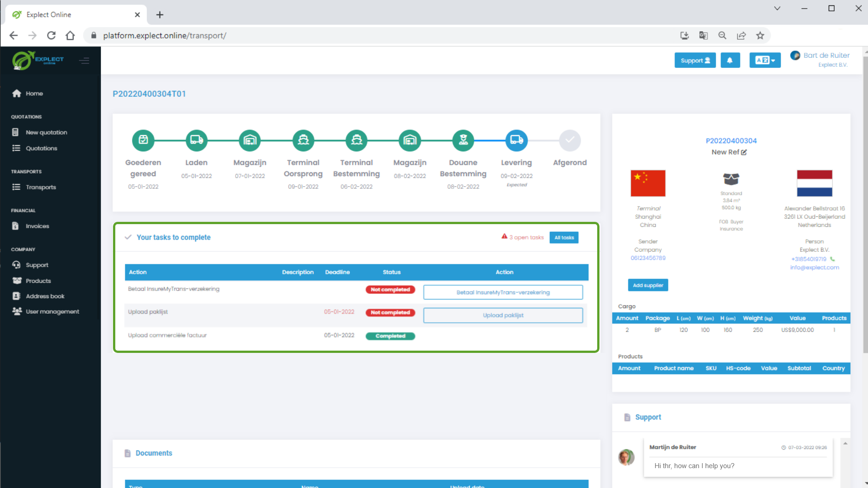Screen dimensions: 868x488
Task: Open Transports from the sidebar menu
Action: click(16, 187)
